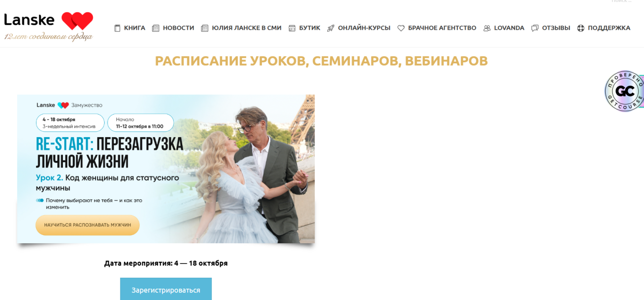Click the newspaper icon beside НОВОСТИ

[155, 28]
